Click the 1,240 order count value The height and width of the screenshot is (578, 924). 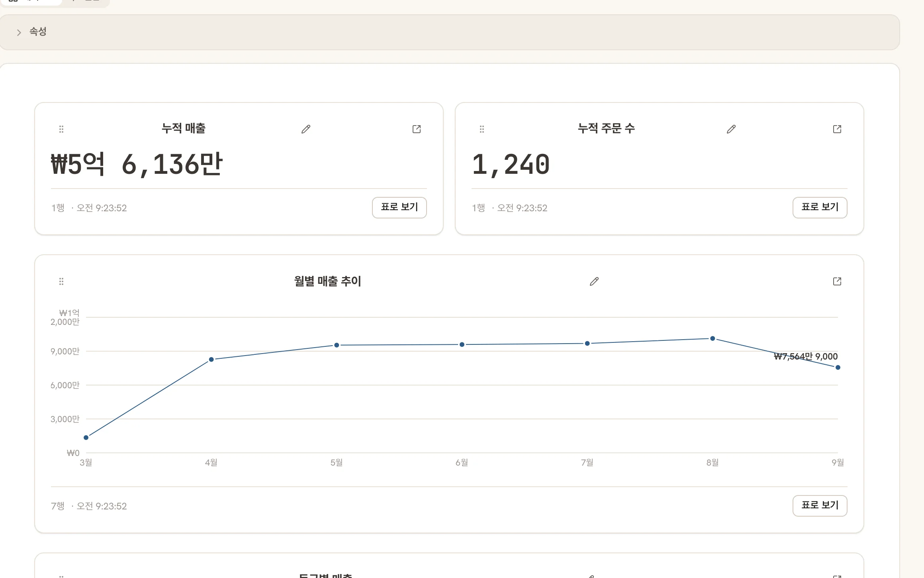pos(511,164)
